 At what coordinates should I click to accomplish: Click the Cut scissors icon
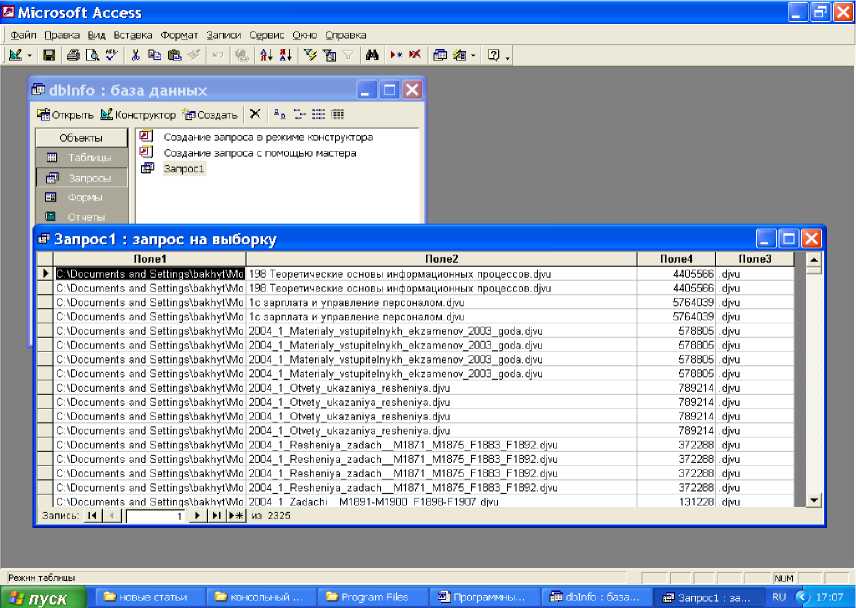click(137, 56)
